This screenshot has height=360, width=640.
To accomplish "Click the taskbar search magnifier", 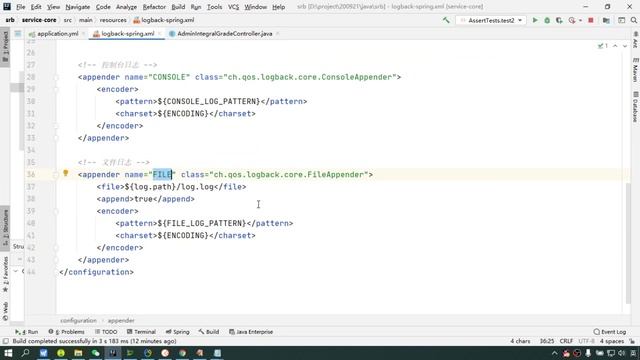I will pos(25,353).
